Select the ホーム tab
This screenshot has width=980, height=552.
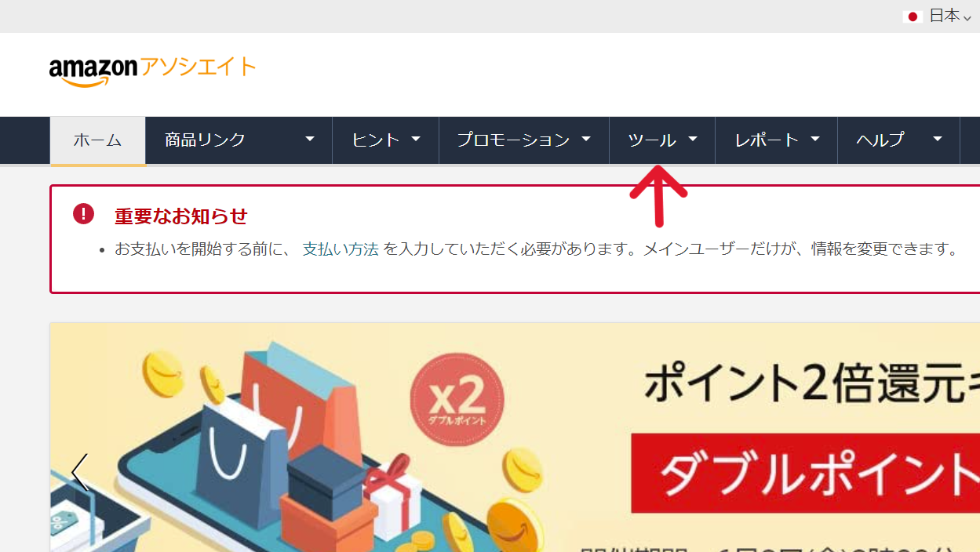98,141
